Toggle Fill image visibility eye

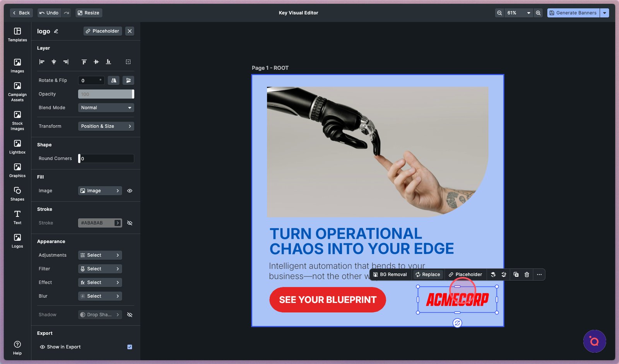coord(130,191)
